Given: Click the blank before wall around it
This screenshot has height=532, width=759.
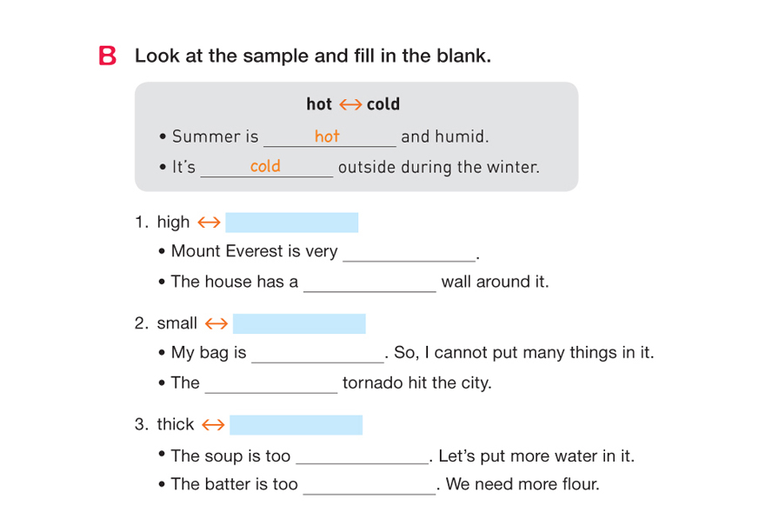Looking at the screenshot, I should [370, 283].
